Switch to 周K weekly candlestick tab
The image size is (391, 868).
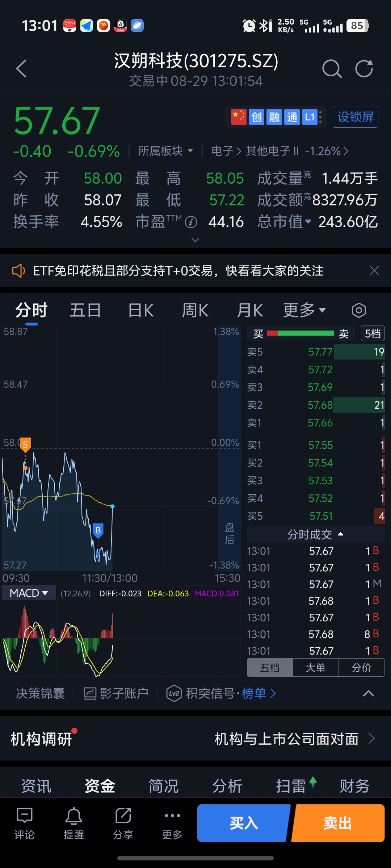(195, 310)
